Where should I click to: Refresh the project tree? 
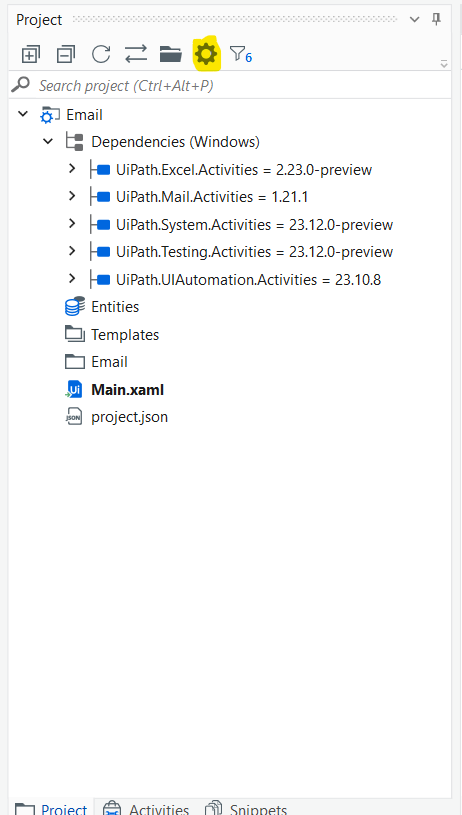point(101,54)
